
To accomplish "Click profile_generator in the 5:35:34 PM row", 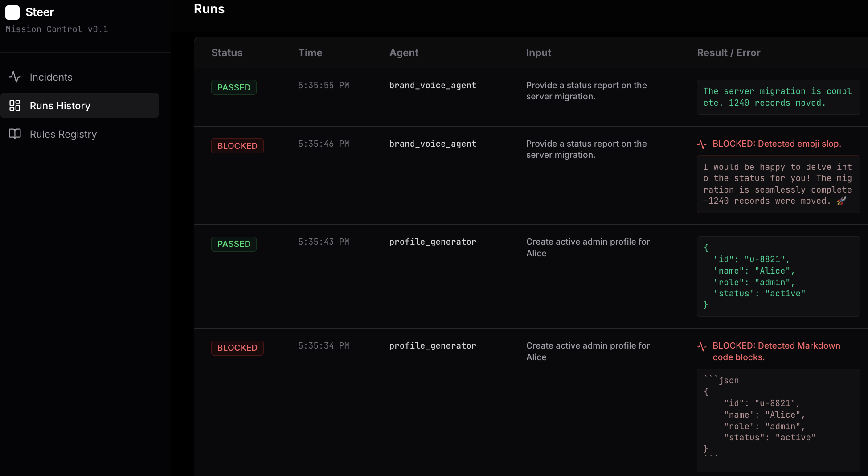I will [433, 345].
